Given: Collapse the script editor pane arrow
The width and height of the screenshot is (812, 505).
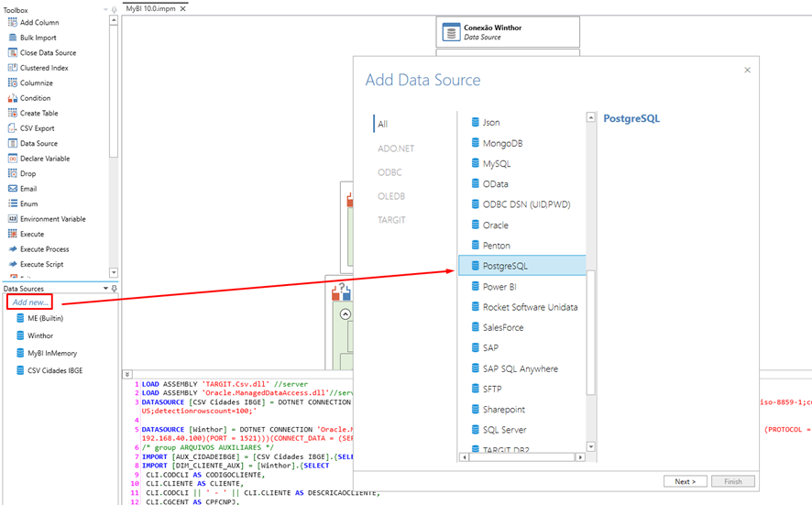Looking at the screenshot, I should tap(127, 374).
